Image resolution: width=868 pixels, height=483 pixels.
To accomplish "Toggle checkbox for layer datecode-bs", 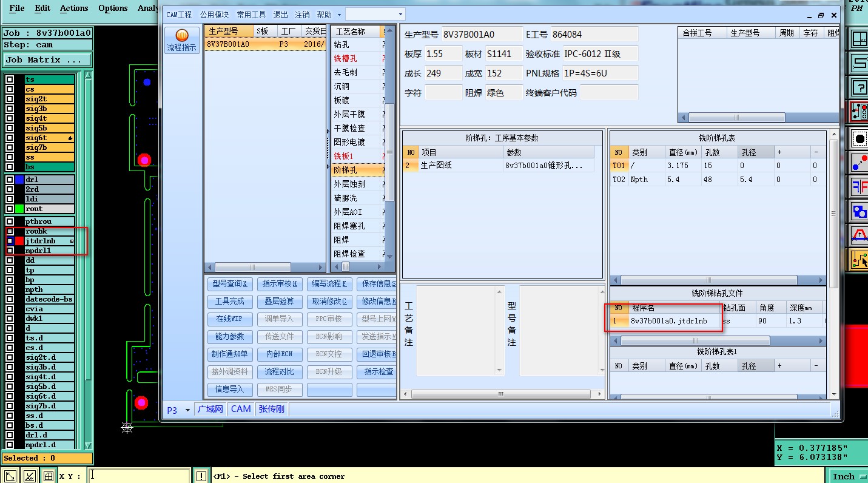I will 10,299.
